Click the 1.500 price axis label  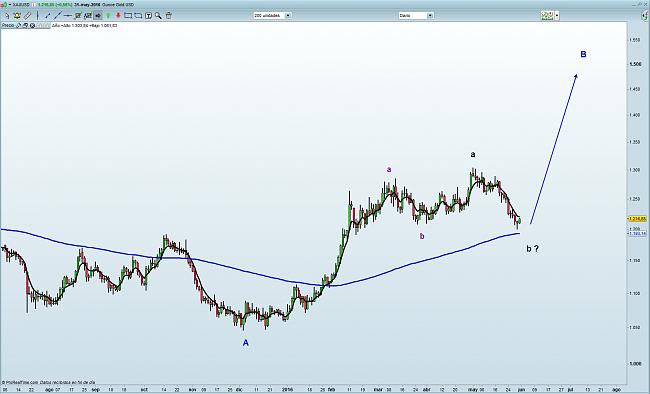click(635, 64)
